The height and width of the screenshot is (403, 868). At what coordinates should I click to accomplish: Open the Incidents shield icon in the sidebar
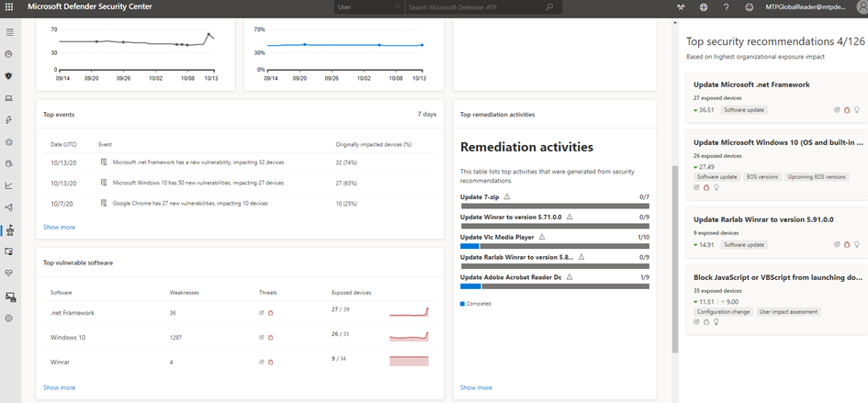(x=9, y=76)
